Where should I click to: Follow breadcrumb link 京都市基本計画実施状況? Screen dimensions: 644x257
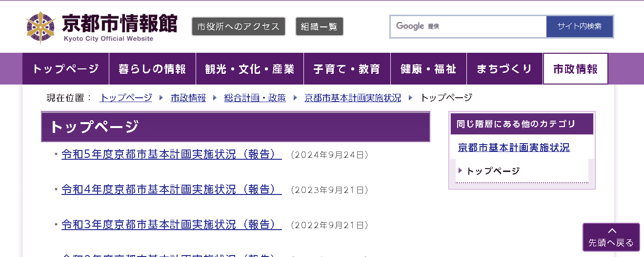pyautogui.click(x=353, y=98)
